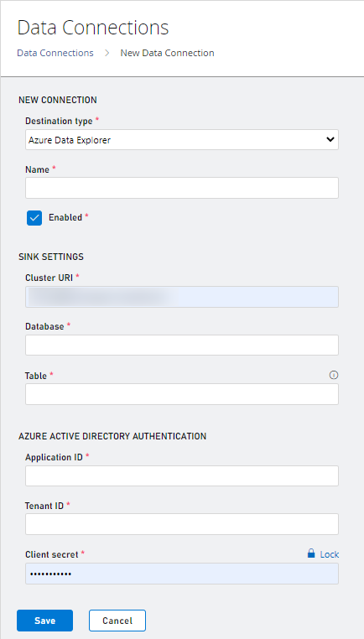The height and width of the screenshot is (639, 364).
Task: Select the Database text field
Action: 182,345
